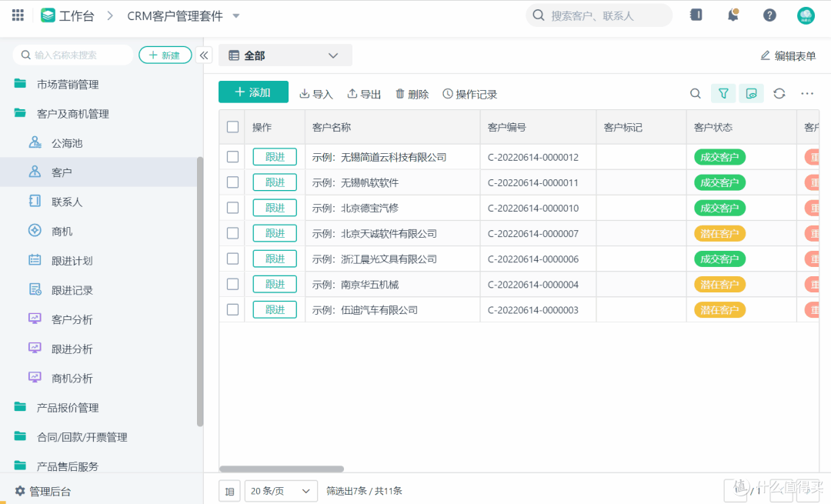Select 客户 in the sidebar
The height and width of the screenshot is (504, 831).
99,172
